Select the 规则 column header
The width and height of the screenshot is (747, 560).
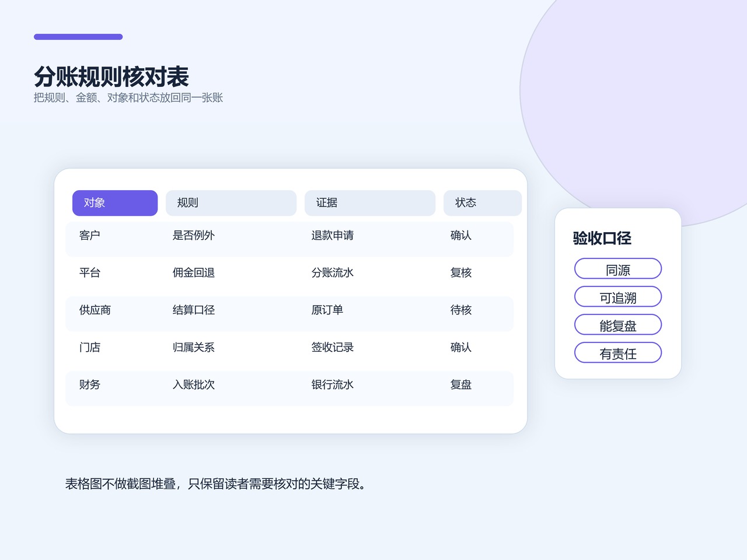point(231,203)
